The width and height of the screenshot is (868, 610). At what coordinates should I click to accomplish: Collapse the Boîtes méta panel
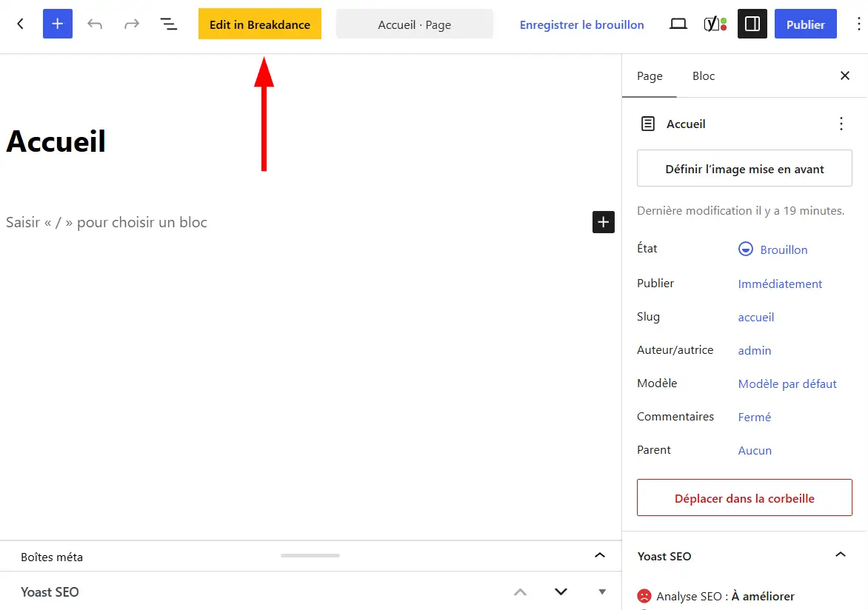pos(599,555)
